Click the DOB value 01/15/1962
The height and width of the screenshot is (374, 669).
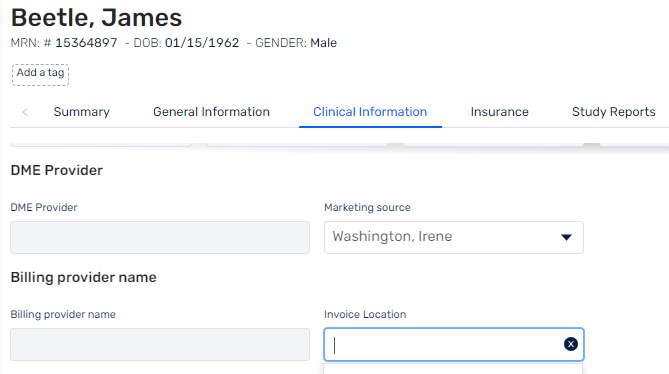click(x=202, y=43)
